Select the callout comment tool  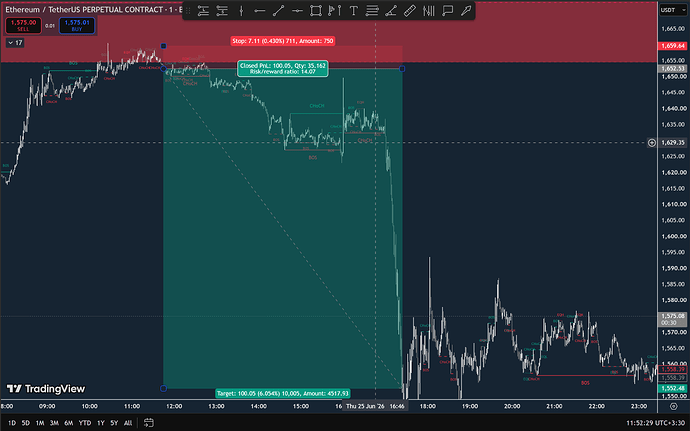(448, 11)
